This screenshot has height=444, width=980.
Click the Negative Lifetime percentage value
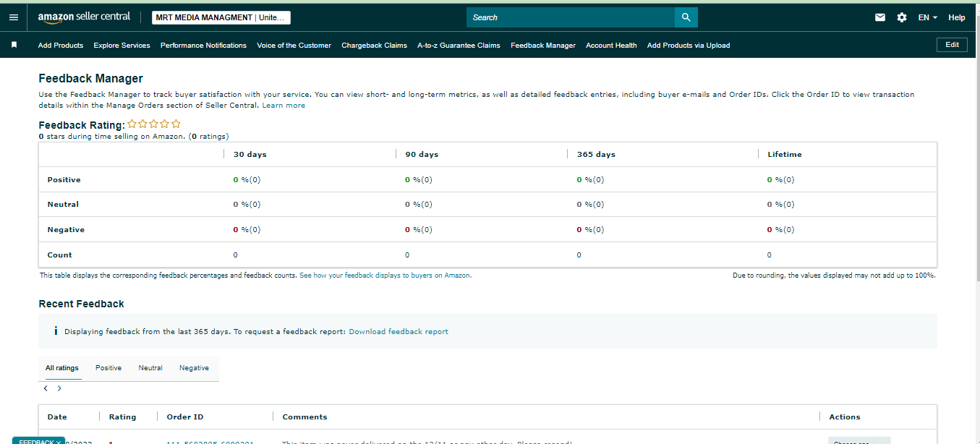tap(780, 230)
